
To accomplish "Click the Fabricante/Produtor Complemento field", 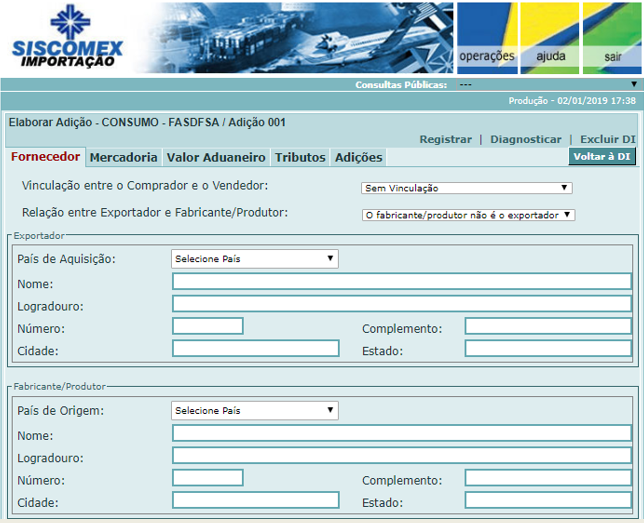I will pos(548,478).
